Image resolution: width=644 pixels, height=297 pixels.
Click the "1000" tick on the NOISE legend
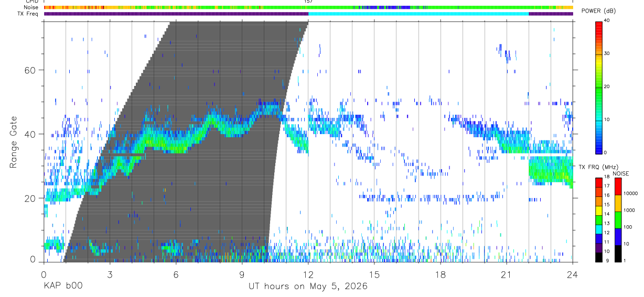tap(629, 210)
